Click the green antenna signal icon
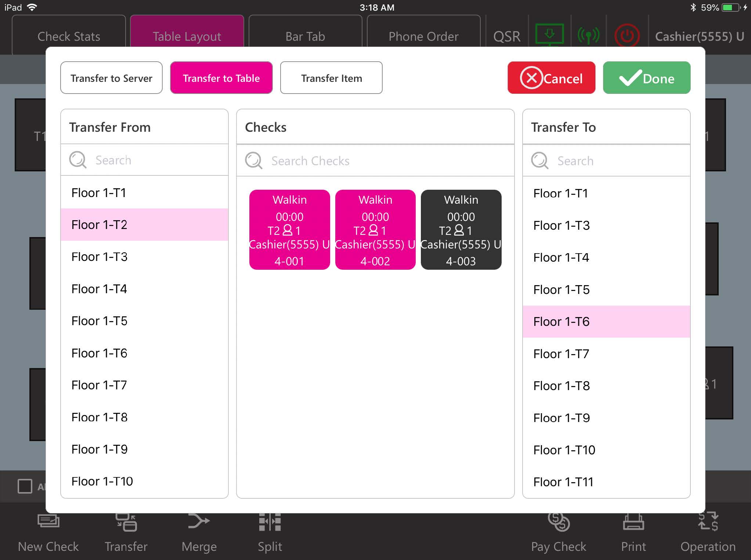This screenshot has height=560, width=751. point(588,36)
